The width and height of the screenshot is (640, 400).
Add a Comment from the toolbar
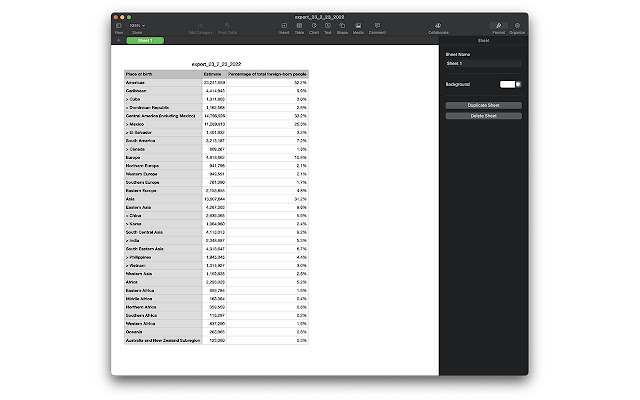[377, 25]
